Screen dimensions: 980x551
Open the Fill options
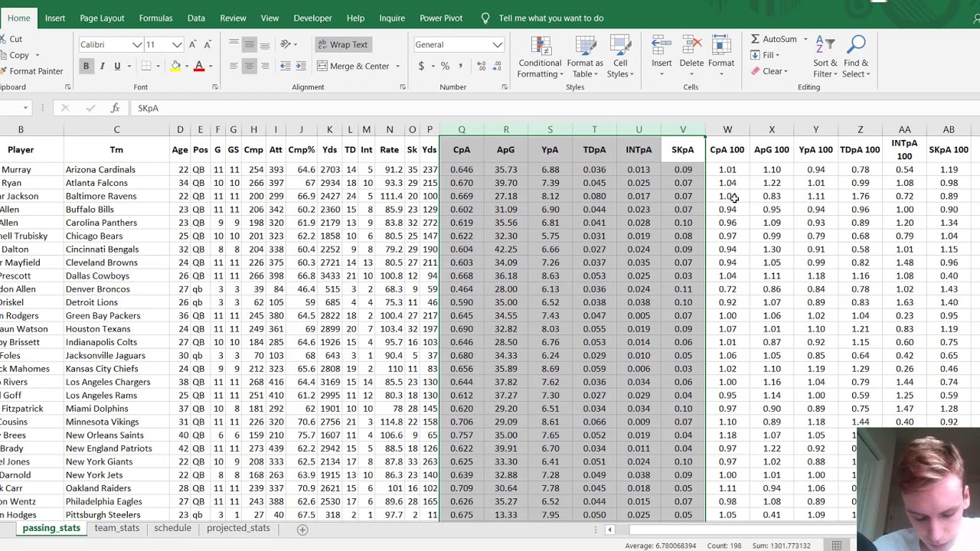coord(765,55)
